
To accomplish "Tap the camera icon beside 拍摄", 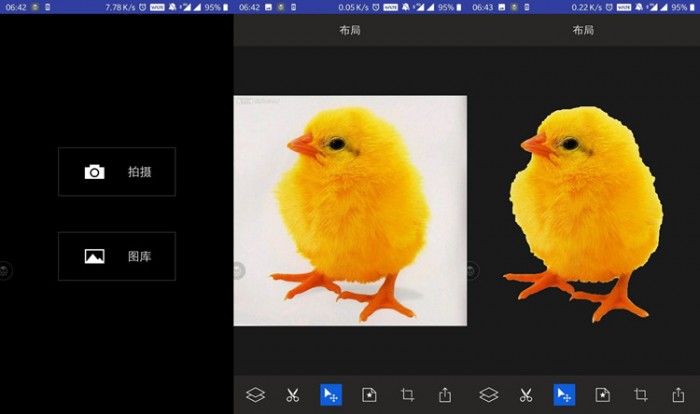I will 95,172.
